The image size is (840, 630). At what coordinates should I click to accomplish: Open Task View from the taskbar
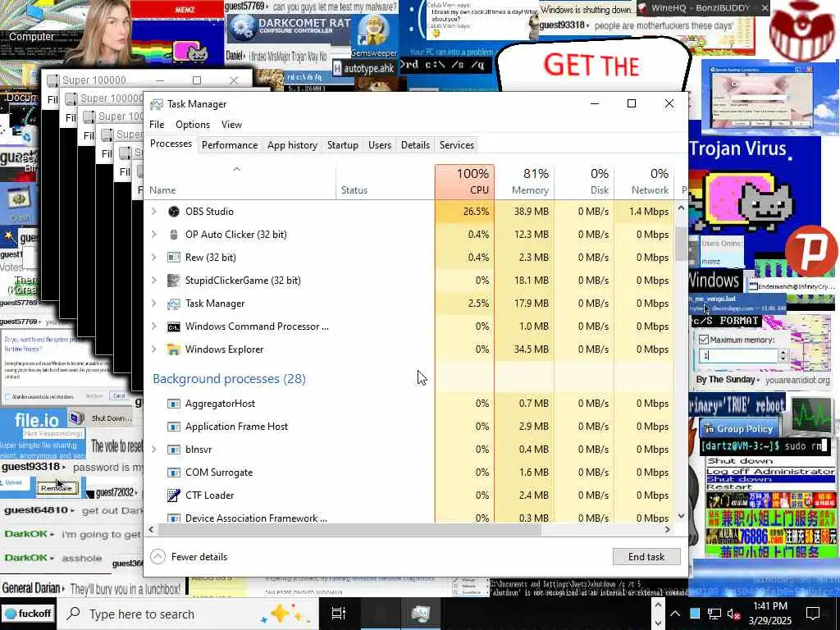[x=339, y=614]
